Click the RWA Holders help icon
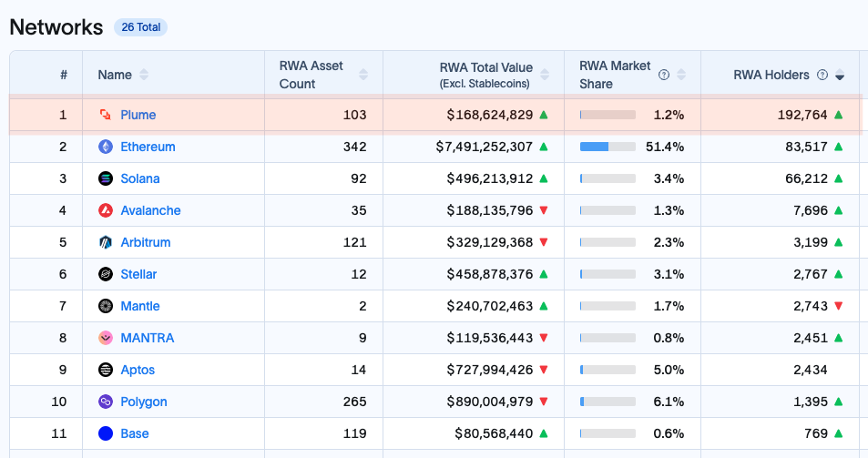Screen dimensions: 868x458 point(822,75)
